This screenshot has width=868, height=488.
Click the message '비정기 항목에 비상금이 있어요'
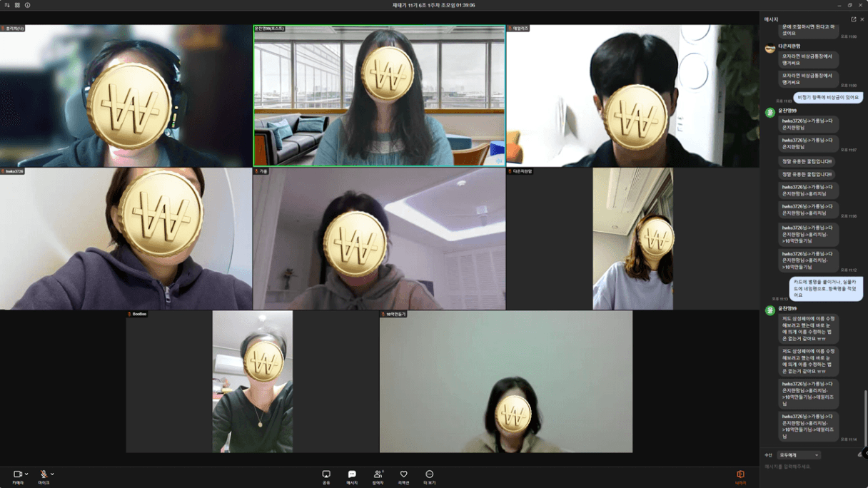coord(828,97)
